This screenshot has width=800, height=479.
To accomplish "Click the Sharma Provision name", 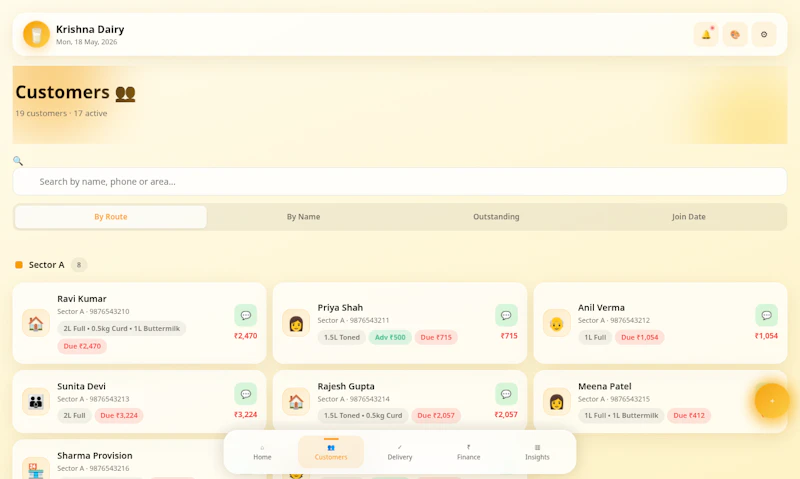I will [95, 456].
